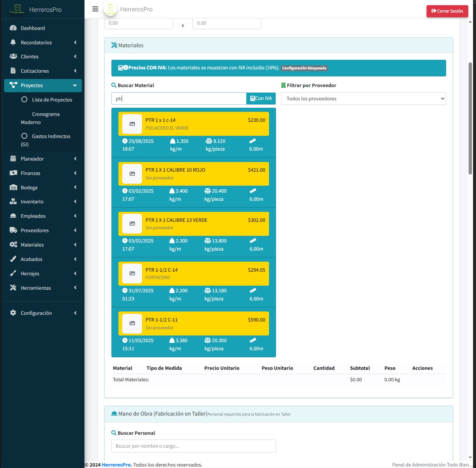Click the Proveedores truck icon
Viewport: 476px width, 468px height.
13,230
